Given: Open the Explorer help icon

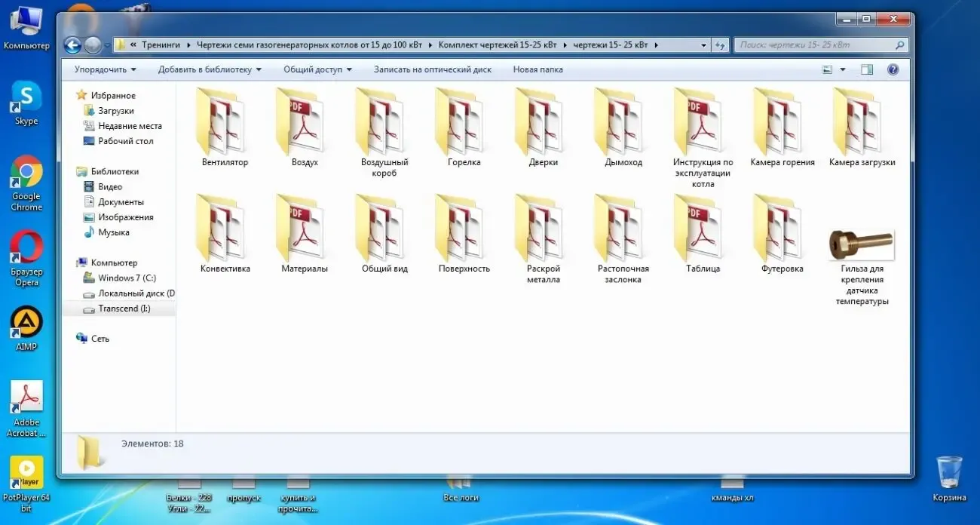Looking at the screenshot, I should 893,69.
